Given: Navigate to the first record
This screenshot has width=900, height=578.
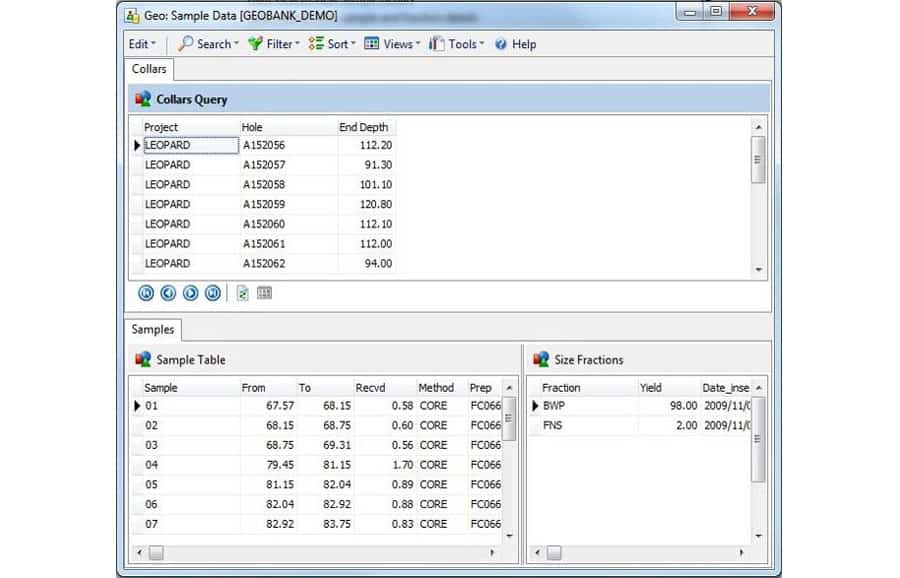Looking at the screenshot, I should [144, 293].
